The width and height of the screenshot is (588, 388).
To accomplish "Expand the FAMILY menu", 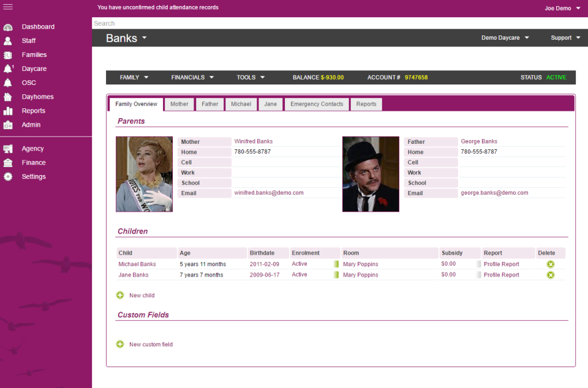I will pyautogui.click(x=134, y=78).
